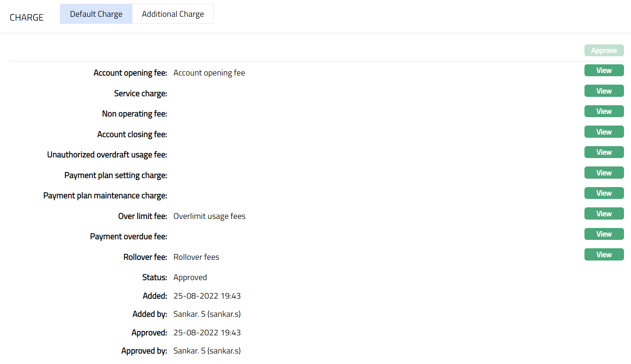The height and width of the screenshot is (364, 631).
Task: Open View for Payment plan setting charge
Action: 604,173
